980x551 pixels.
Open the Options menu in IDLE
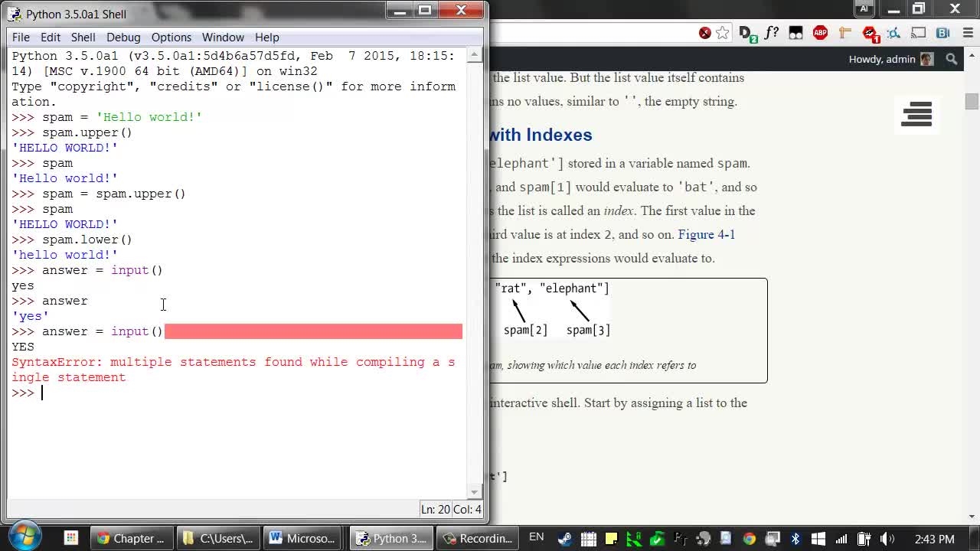click(171, 37)
